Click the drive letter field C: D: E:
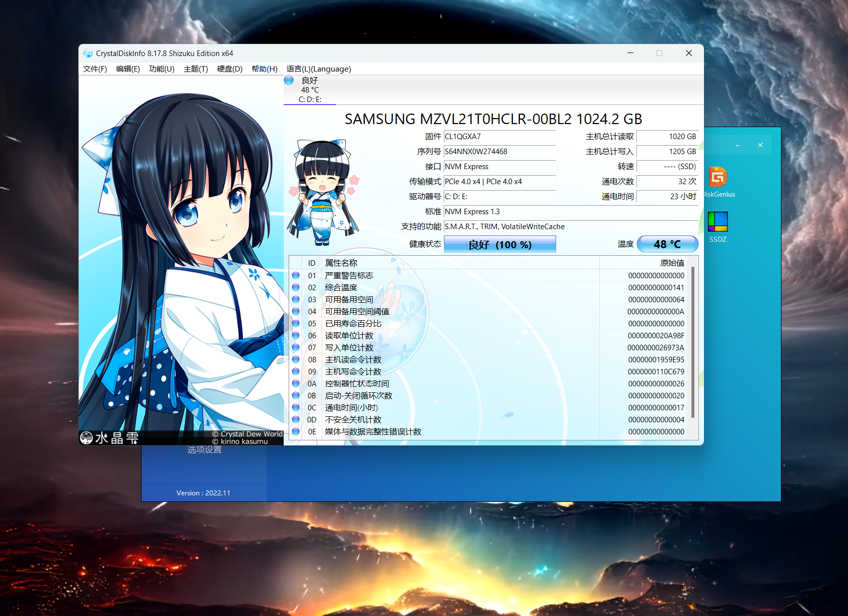Viewport: 848px width, 616px height. click(500, 197)
